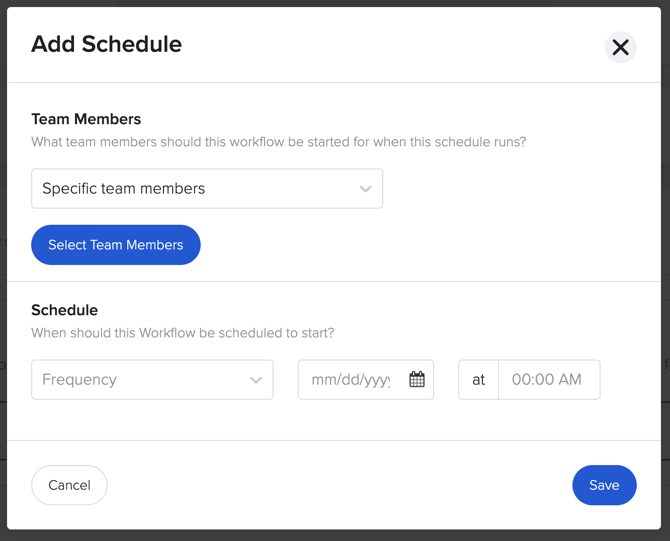The image size is (670, 541).
Task: Cancel adding the schedule
Action: click(69, 485)
